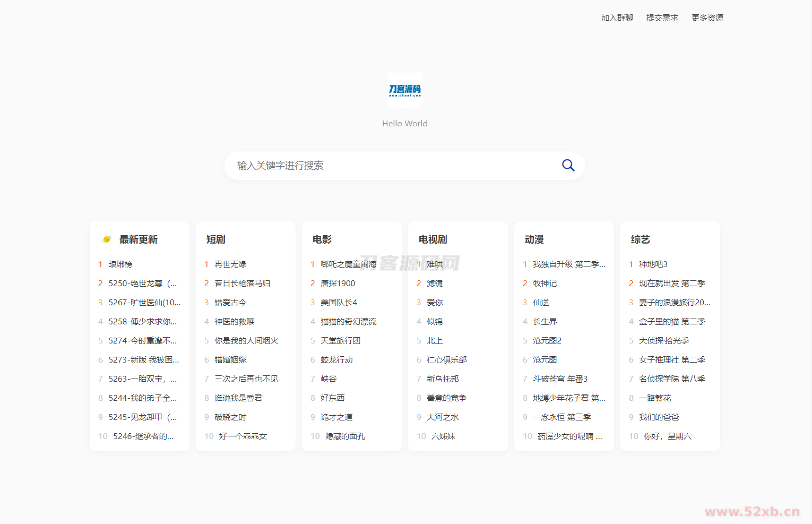This screenshot has height=524, width=812.
Task: Open the TV drama 难哄
Action: pyautogui.click(x=434, y=264)
